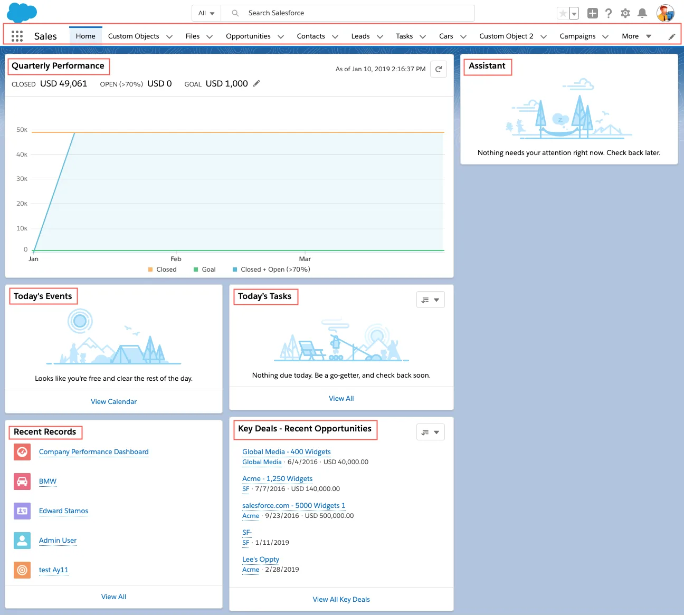
Task: Click the Favorites star icon
Action: coord(563,13)
